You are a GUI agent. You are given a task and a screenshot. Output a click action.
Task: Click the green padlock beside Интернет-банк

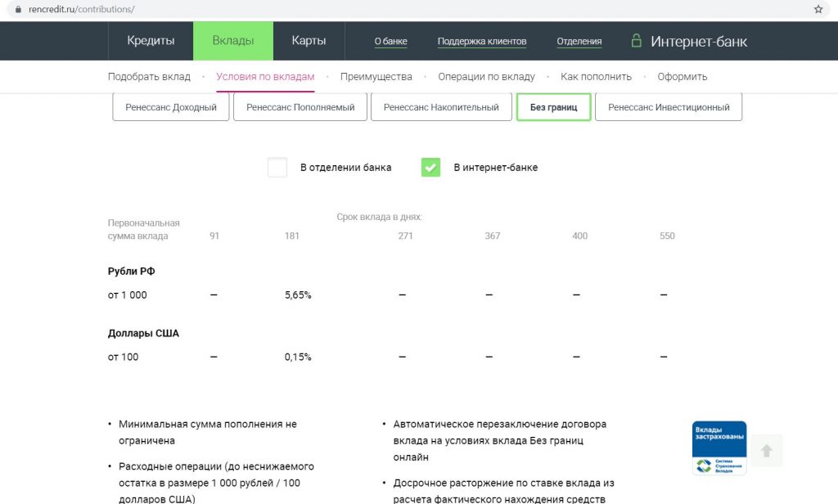[636, 41]
